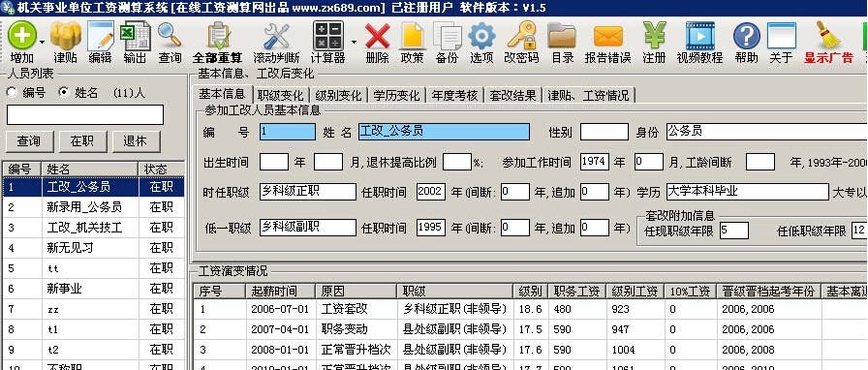Open the 身份 field showing 公务员

[x=767, y=132]
